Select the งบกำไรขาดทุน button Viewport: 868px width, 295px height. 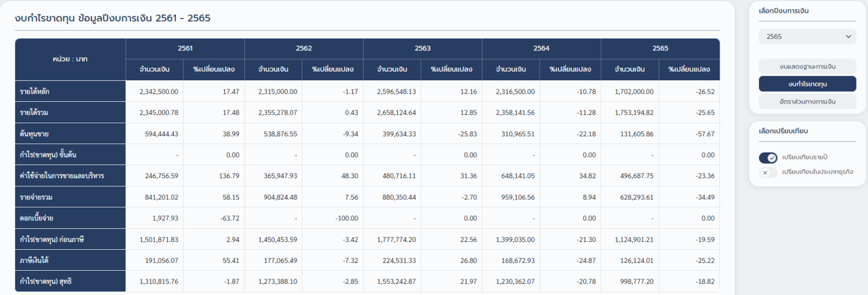807,84
